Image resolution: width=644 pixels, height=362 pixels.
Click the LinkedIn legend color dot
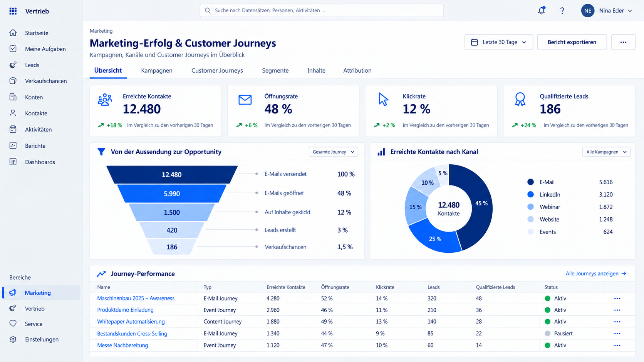click(x=530, y=194)
